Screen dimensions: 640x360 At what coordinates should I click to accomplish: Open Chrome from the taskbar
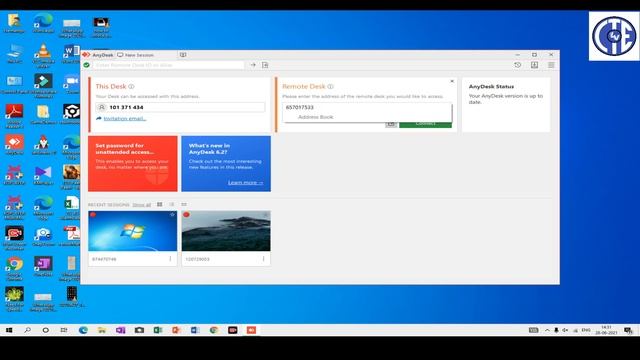(214, 330)
